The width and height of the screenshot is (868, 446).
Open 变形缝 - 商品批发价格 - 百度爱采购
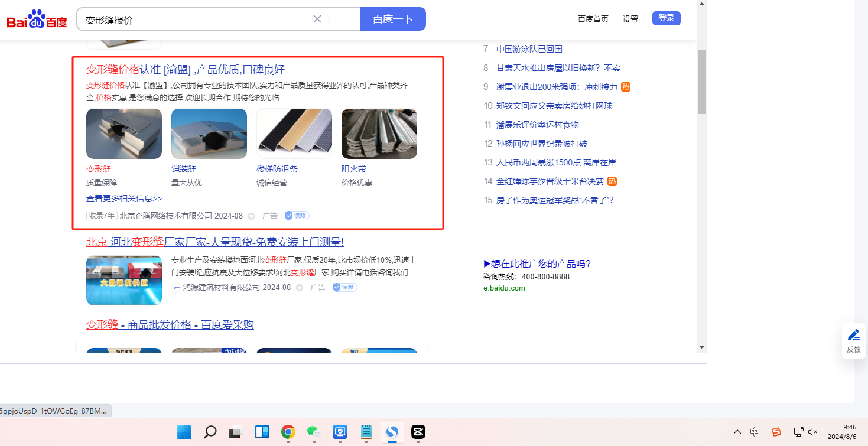coord(170,324)
